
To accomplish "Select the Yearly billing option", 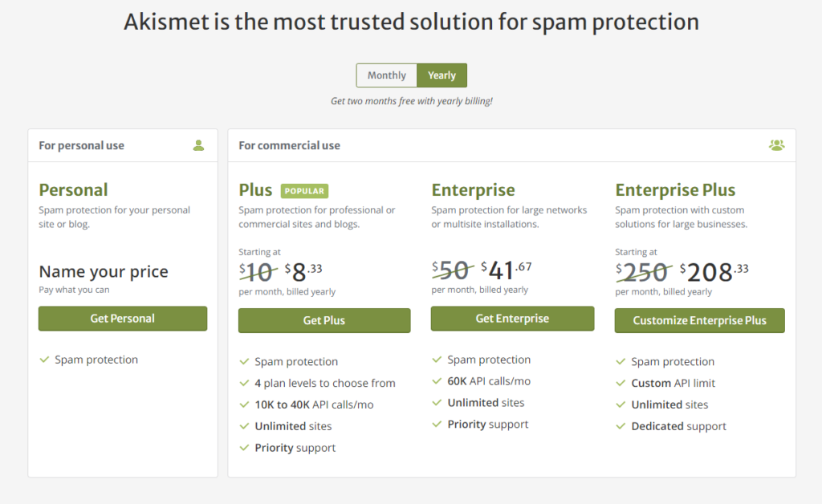I will [x=442, y=75].
